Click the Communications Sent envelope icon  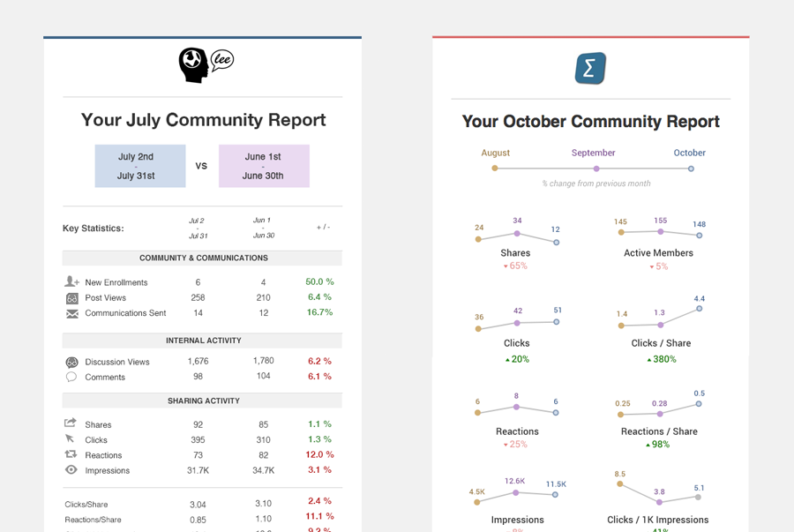[x=71, y=313]
